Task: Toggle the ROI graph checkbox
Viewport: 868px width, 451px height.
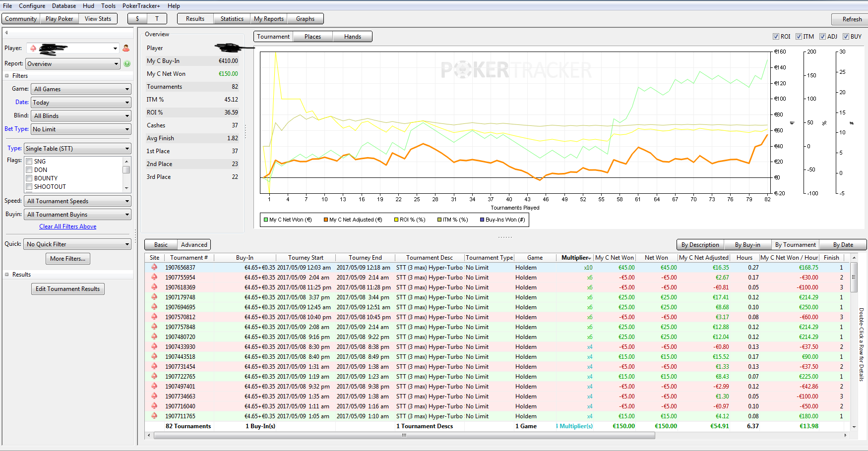Action: [x=776, y=37]
